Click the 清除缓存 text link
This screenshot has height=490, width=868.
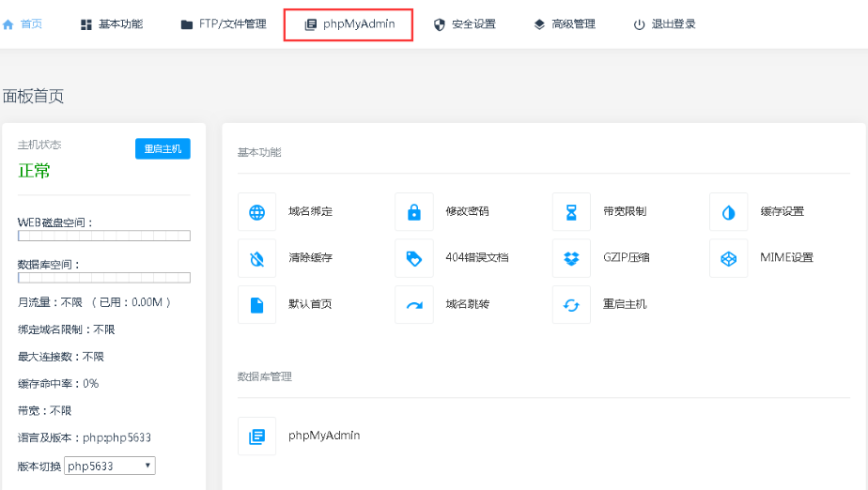click(310, 257)
